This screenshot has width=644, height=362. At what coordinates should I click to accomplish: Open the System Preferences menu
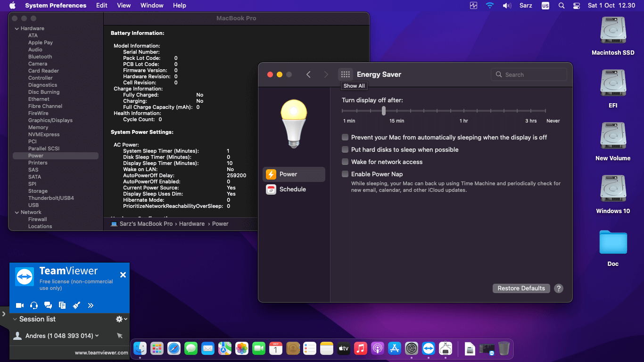pos(56,6)
